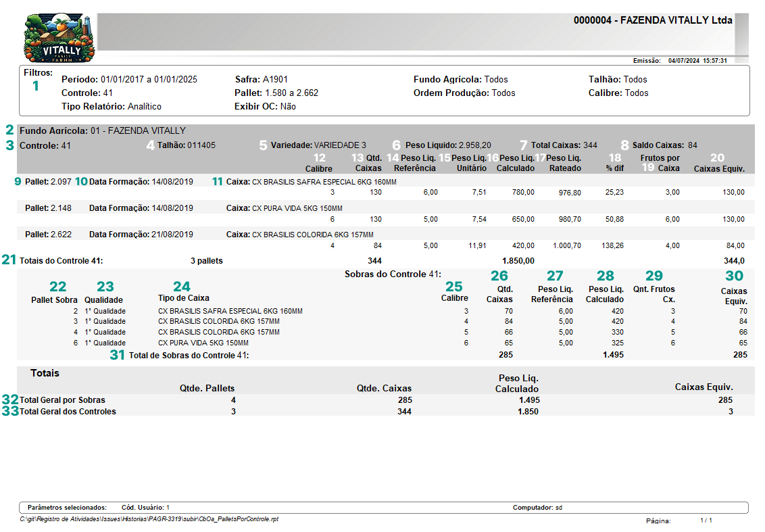Select the Pallet 2.148 row label
The width and height of the screenshot is (765, 532).
(x=48, y=208)
